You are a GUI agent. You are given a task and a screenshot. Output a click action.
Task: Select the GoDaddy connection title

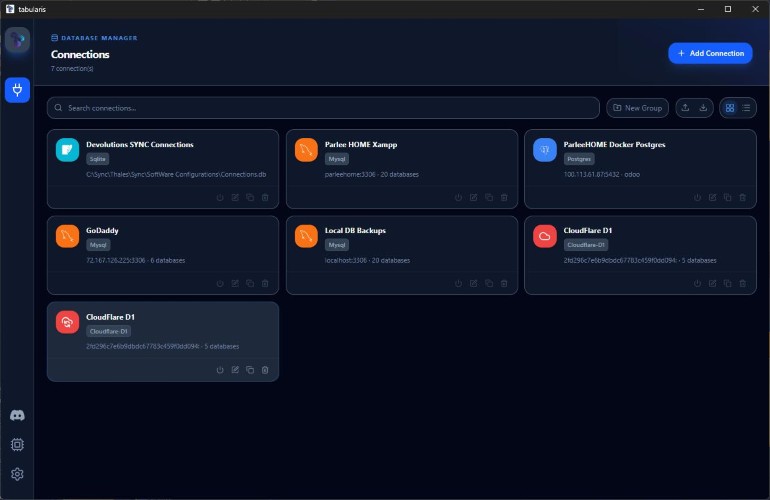(x=102, y=230)
